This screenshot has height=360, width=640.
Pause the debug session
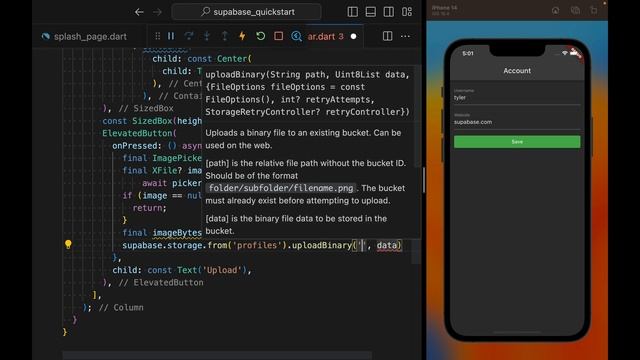(171, 36)
